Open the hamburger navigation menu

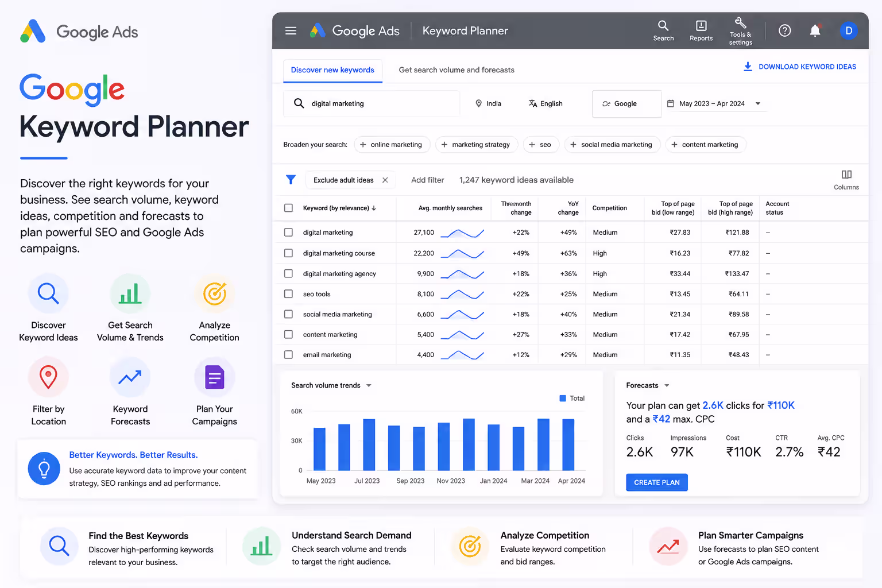click(291, 31)
